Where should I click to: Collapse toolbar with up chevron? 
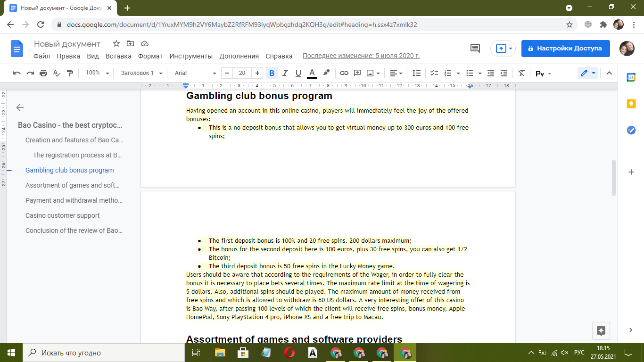609,73
